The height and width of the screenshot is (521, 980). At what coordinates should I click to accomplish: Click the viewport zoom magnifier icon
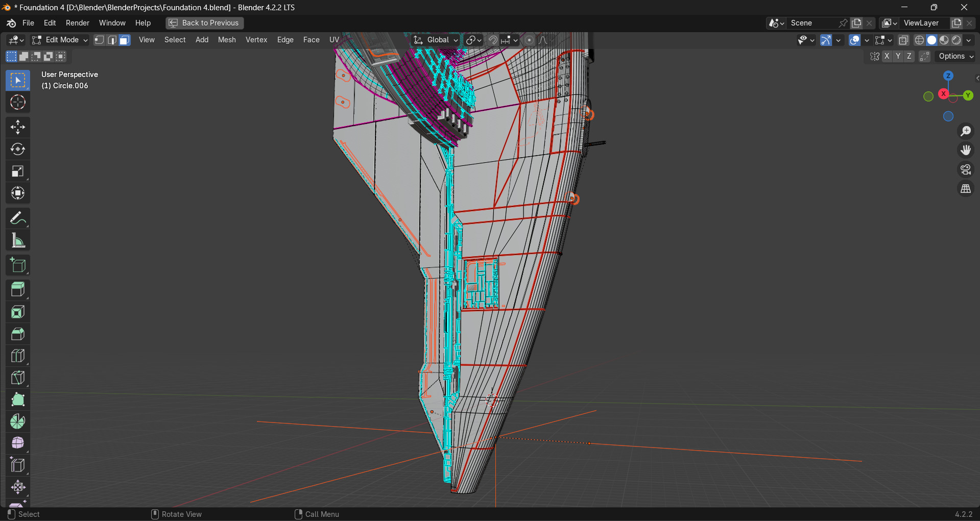(966, 132)
